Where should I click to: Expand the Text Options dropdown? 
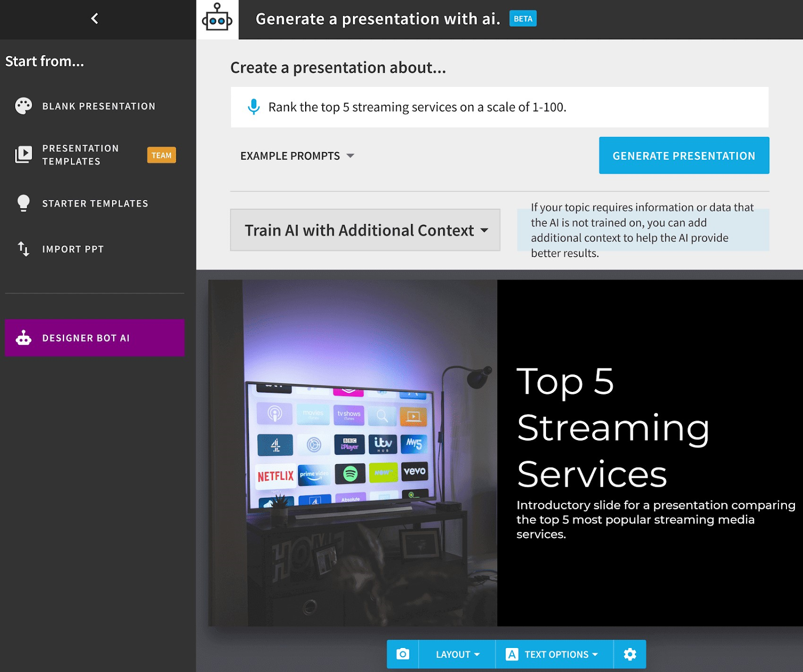[x=556, y=654]
